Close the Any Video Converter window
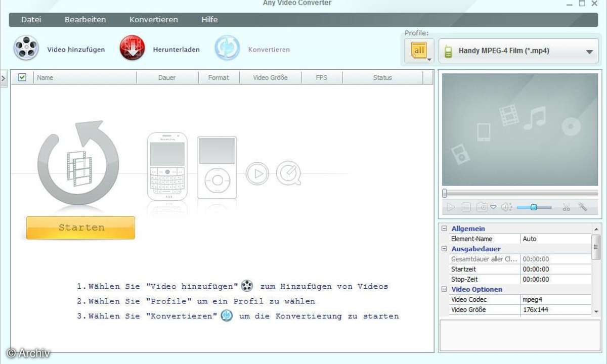607x364 pixels. (595, 3)
